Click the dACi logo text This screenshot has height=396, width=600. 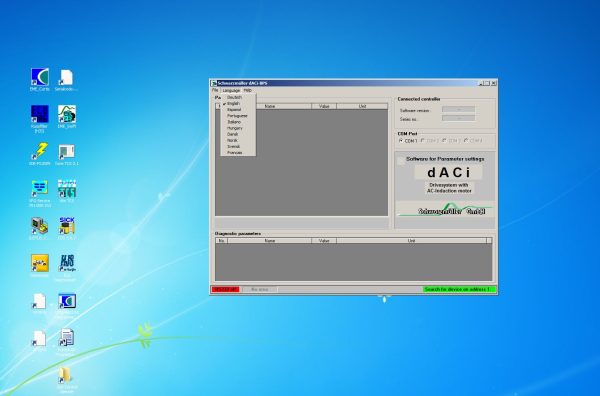pos(449,173)
